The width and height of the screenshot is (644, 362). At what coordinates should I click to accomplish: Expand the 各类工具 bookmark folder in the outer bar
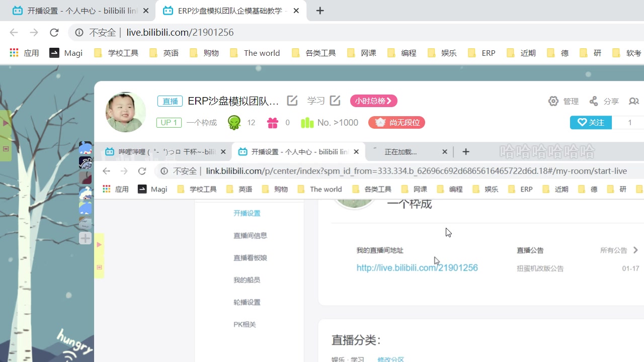point(313,53)
